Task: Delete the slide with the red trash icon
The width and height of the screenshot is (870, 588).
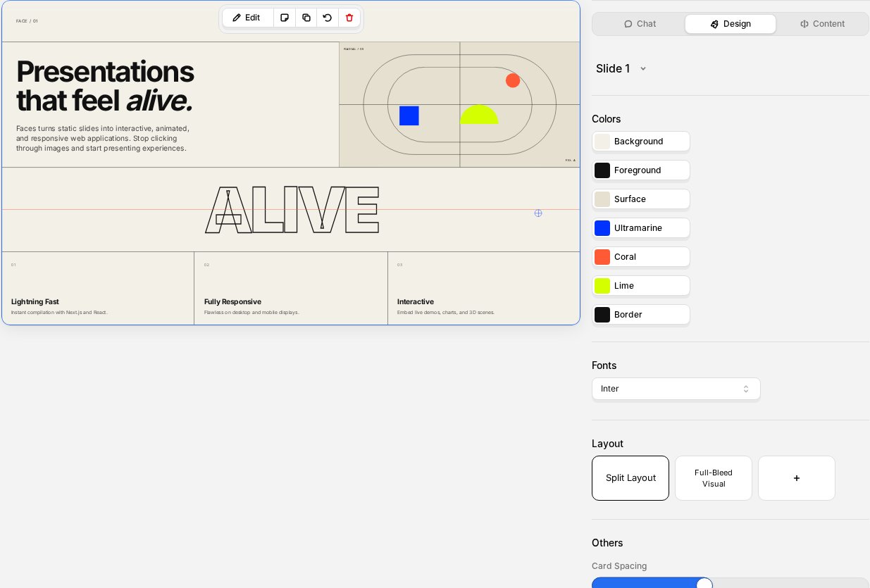Action: [x=349, y=18]
